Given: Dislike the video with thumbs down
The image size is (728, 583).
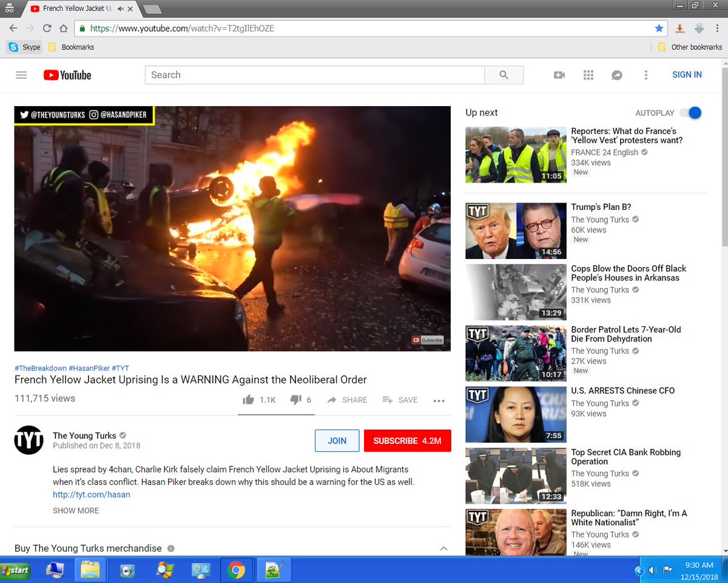Looking at the screenshot, I should (296, 400).
